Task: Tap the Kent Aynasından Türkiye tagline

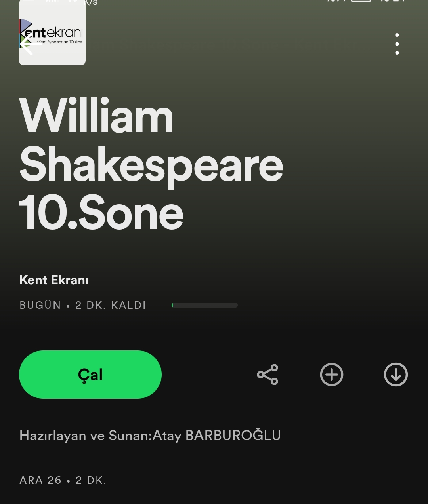Action: tap(59, 42)
